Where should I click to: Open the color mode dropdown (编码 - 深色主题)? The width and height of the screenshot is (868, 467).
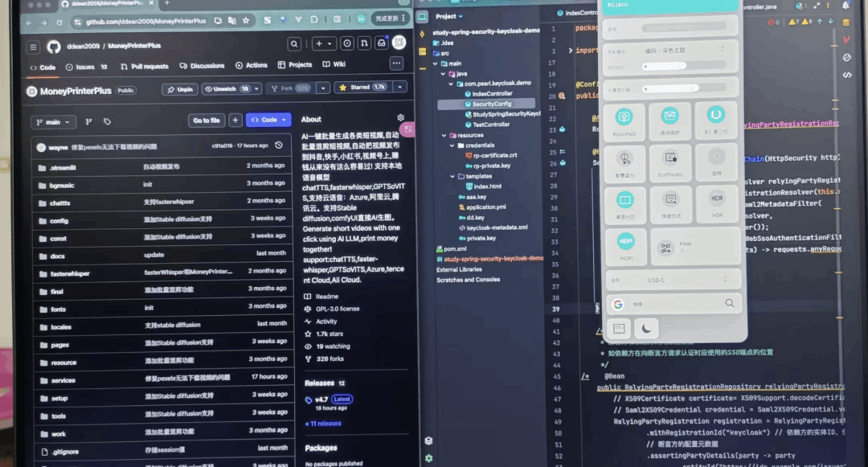[x=684, y=51]
